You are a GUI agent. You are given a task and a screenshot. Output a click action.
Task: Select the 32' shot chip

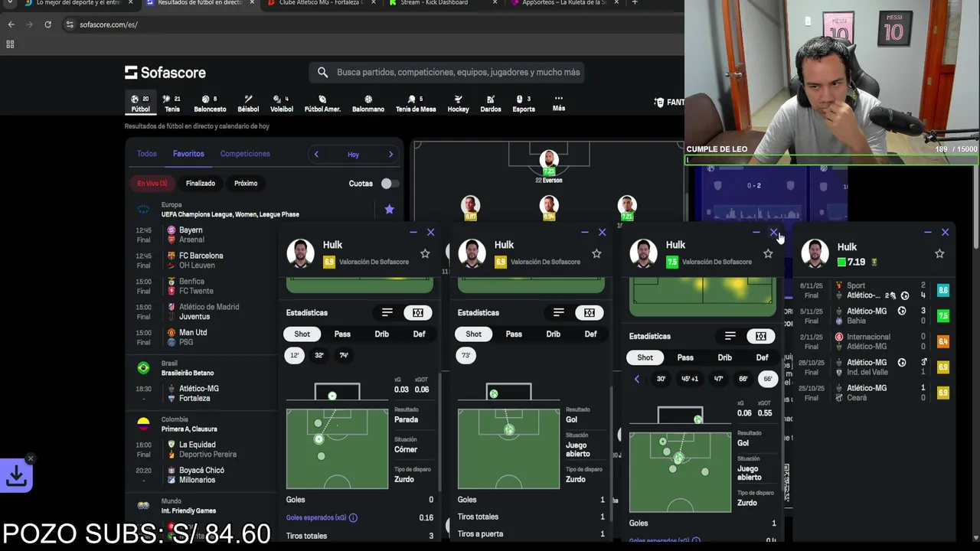click(x=319, y=355)
